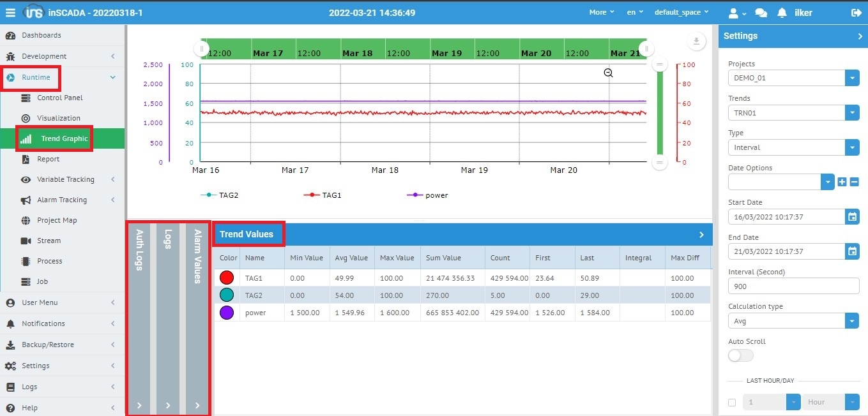Viewport: 868px width, 416px height.
Task: Click the Interval (Second) input field
Action: [793, 286]
